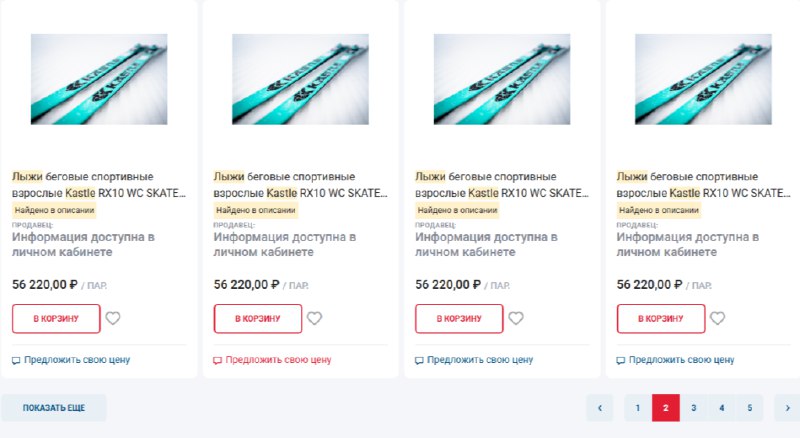The image size is (800, 438).
Task: Open page 1 in pagination
Action: (637, 407)
